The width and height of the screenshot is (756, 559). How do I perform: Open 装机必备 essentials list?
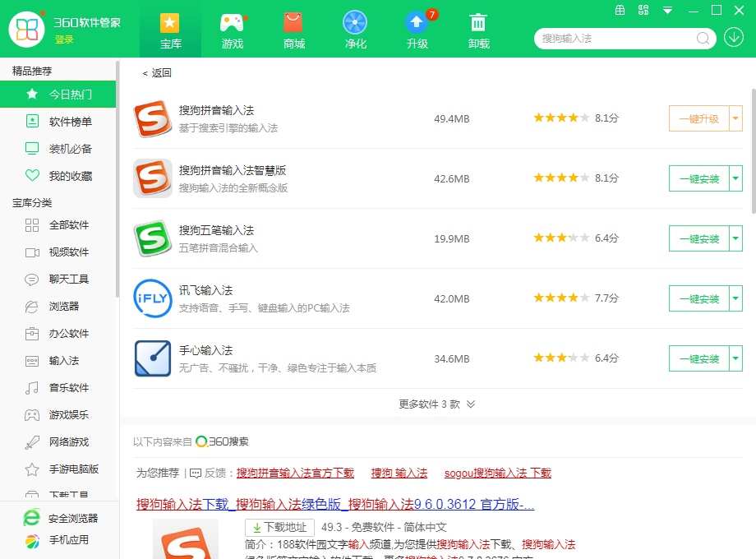pyautogui.click(x=58, y=149)
